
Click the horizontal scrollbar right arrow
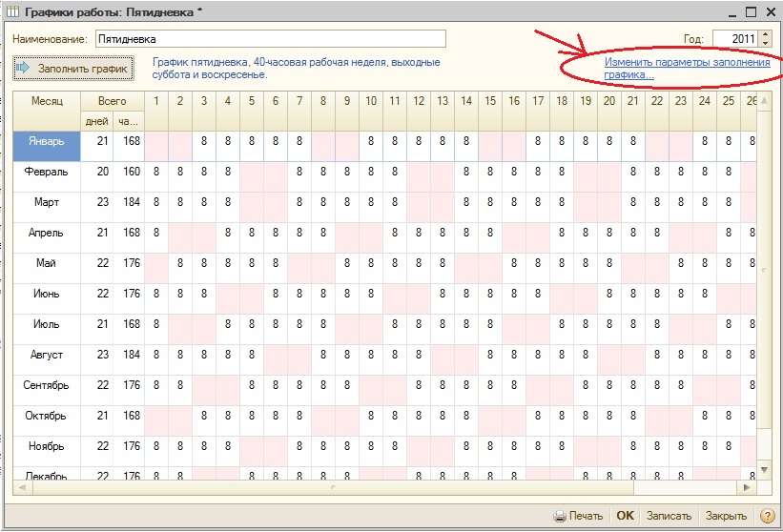[x=747, y=487]
